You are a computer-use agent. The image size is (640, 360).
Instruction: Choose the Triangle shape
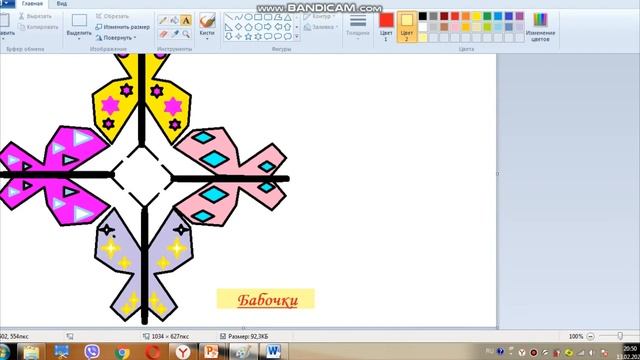[288, 17]
